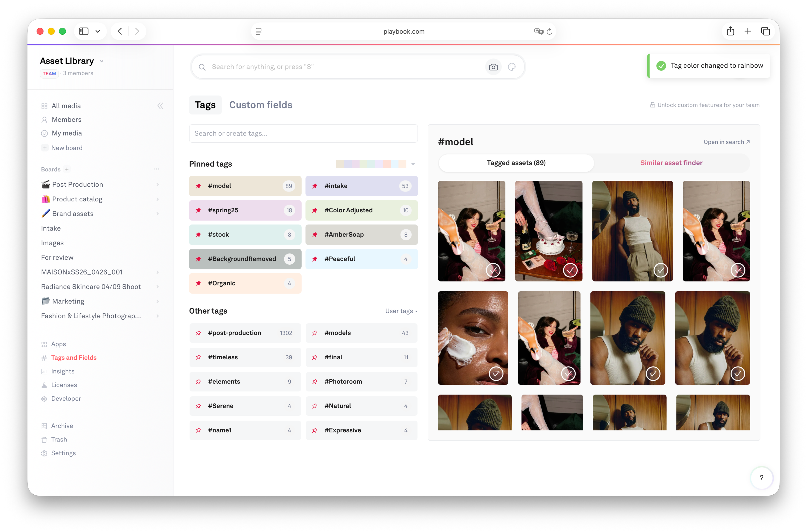Image resolution: width=807 pixels, height=532 pixels.
Task: Click Unlock custom features for your team
Action: (x=704, y=105)
